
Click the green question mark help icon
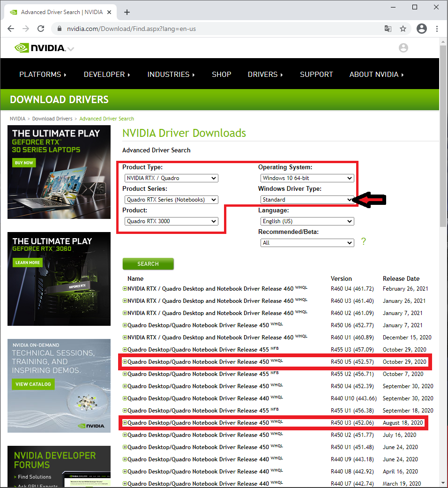[363, 241]
